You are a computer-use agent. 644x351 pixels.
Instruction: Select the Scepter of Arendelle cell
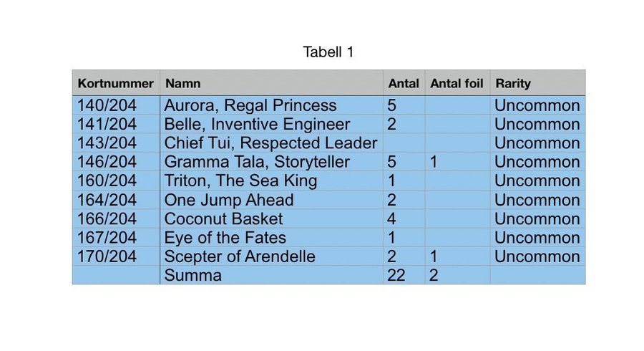tap(271, 256)
